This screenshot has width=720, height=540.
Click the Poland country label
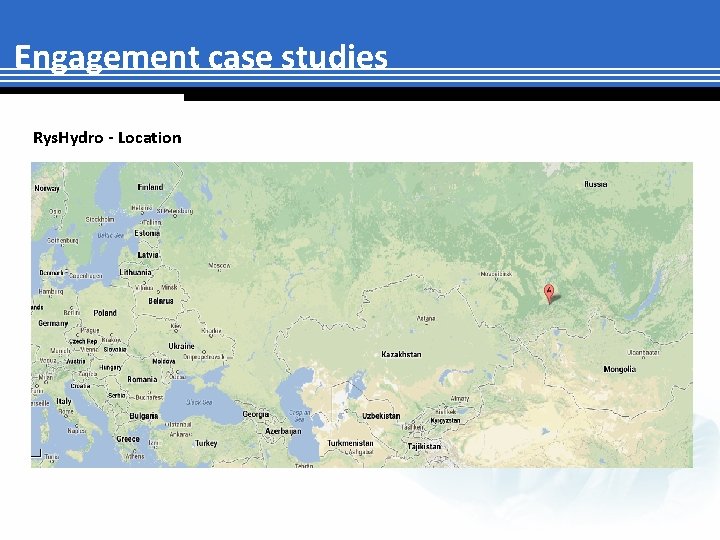105,313
